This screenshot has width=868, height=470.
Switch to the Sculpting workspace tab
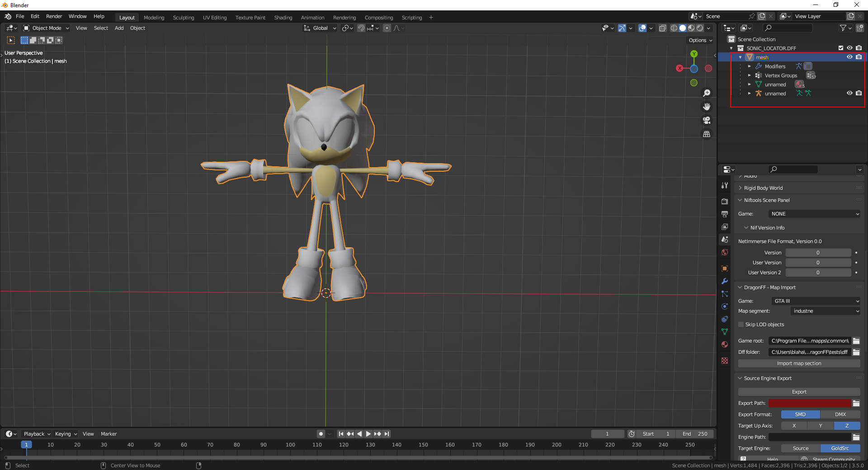[x=184, y=18]
